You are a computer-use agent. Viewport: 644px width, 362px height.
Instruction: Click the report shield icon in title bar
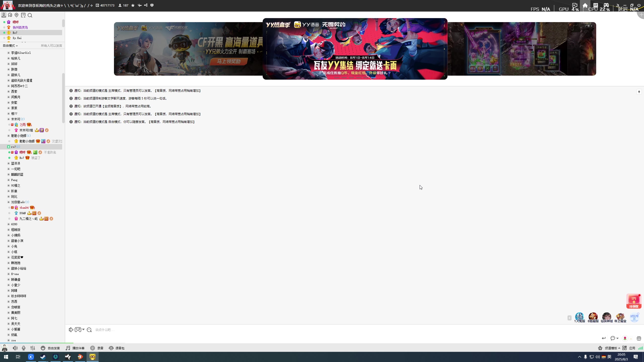[x=152, y=5]
